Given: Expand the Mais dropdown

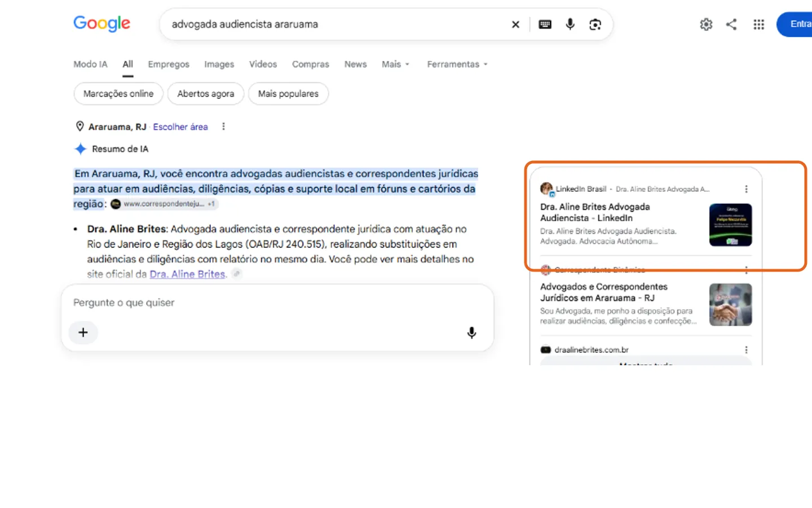Looking at the screenshot, I should (395, 64).
